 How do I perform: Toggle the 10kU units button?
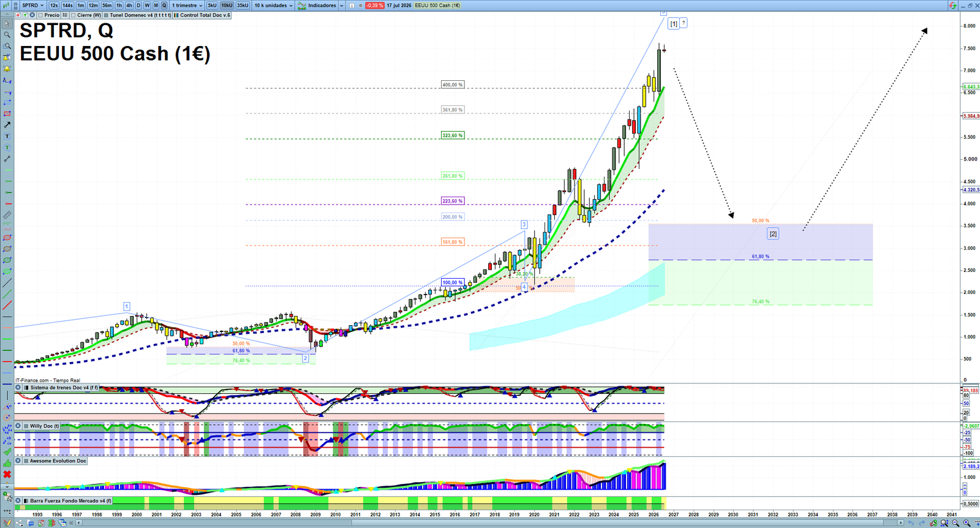point(227,6)
